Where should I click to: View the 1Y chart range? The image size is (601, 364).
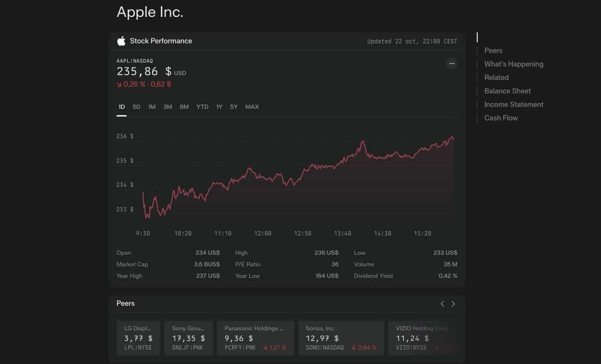pyautogui.click(x=219, y=106)
